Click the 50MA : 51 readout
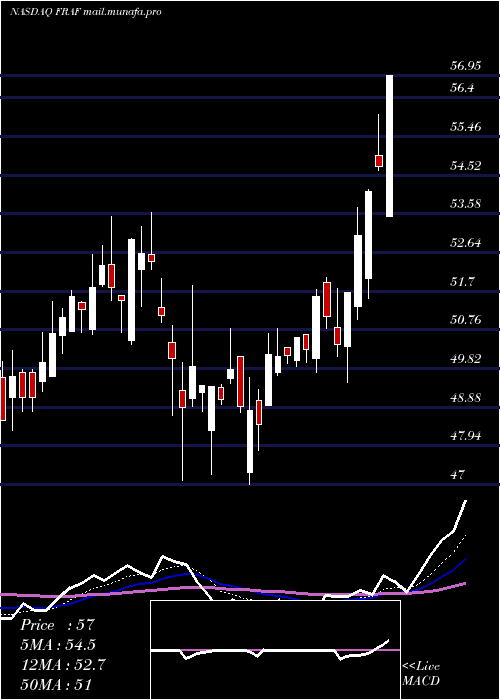 coord(56,684)
